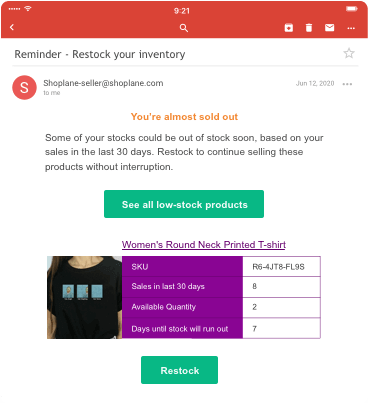368x403 pixels.
Task: Click the Restock button
Action: pyautogui.click(x=179, y=370)
